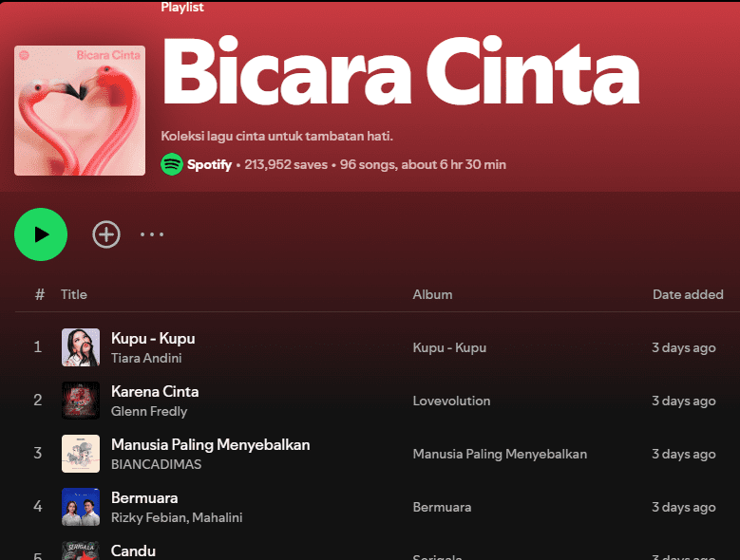Click date added of Karena Cinta row
This screenshot has height=560, width=740.
click(x=684, y=401)
